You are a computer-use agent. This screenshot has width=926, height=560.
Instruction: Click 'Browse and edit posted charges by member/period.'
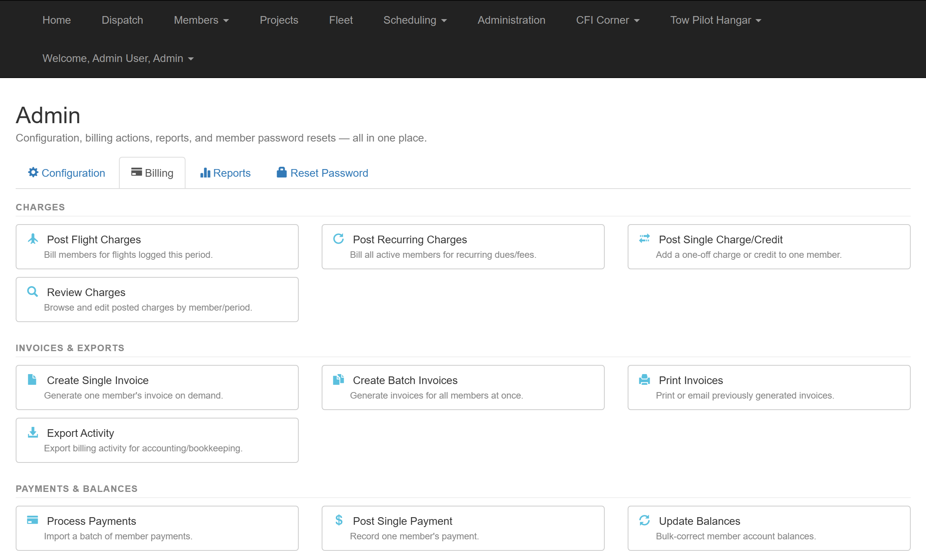(148, 308)
